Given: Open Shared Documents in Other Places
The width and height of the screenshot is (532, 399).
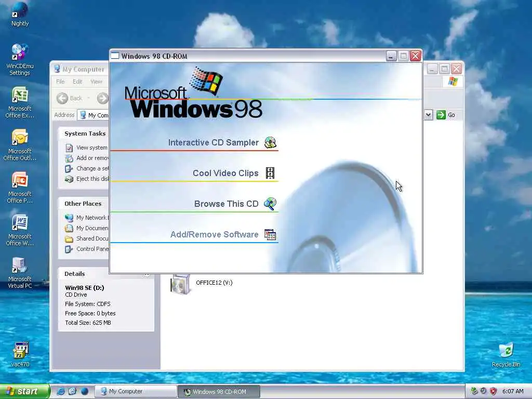Looking at the screenshot, I should point(87,238).
